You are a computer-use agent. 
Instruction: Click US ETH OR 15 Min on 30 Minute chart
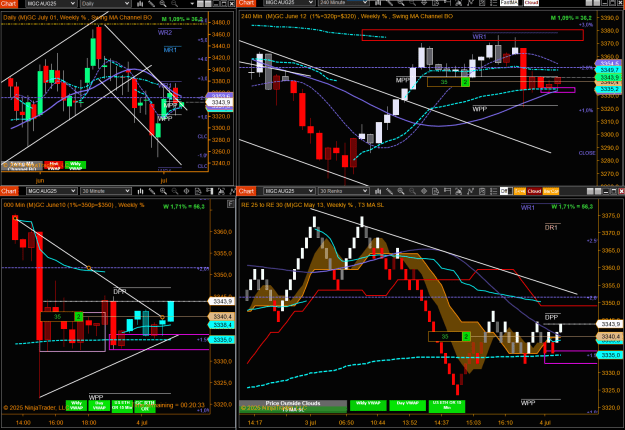pos(122,406)
